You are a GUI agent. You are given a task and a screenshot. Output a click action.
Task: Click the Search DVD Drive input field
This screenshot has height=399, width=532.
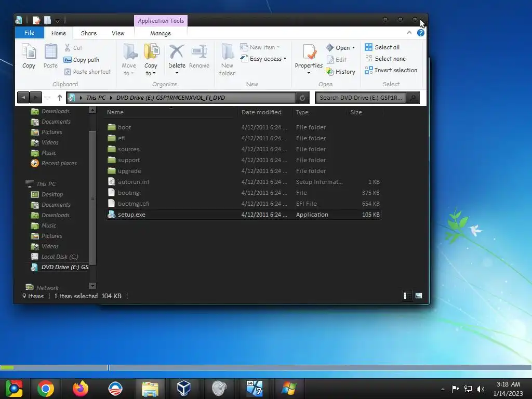[361, 98]
